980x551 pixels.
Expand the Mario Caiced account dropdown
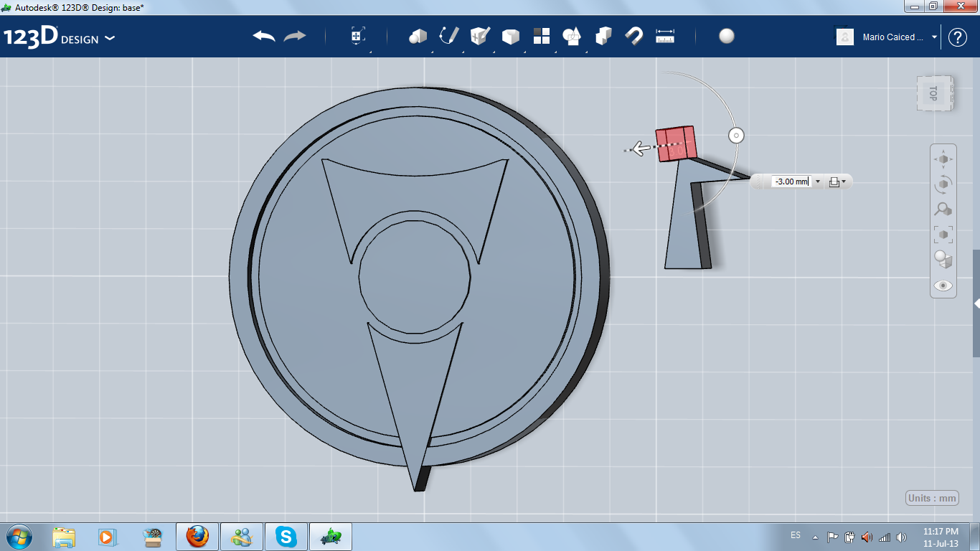click(934, 37)
